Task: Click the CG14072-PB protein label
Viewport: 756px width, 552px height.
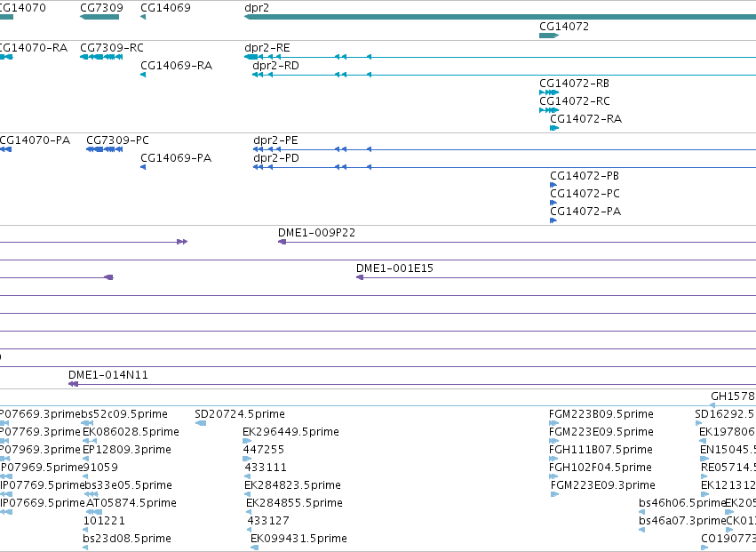Action: click(x=585, y=176)
